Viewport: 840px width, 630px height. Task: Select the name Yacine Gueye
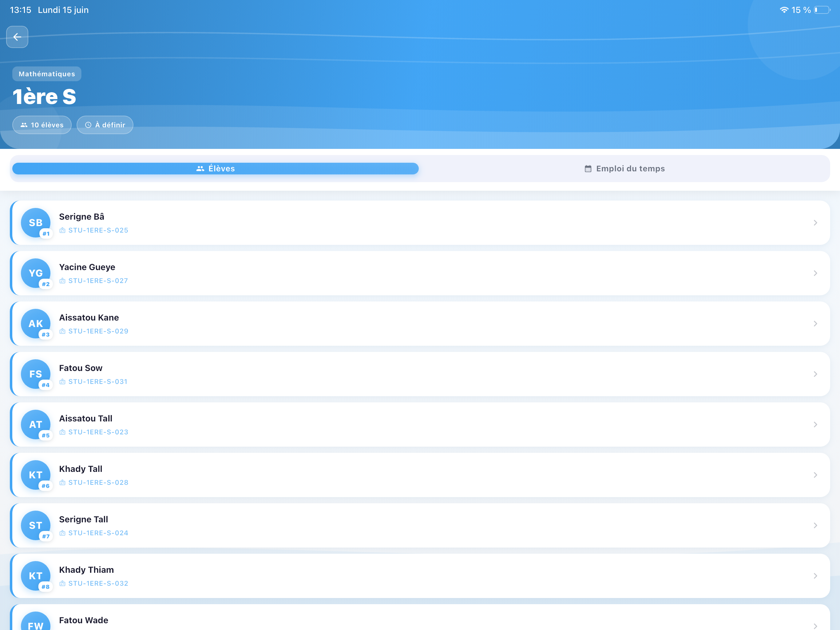pos(87,267)
